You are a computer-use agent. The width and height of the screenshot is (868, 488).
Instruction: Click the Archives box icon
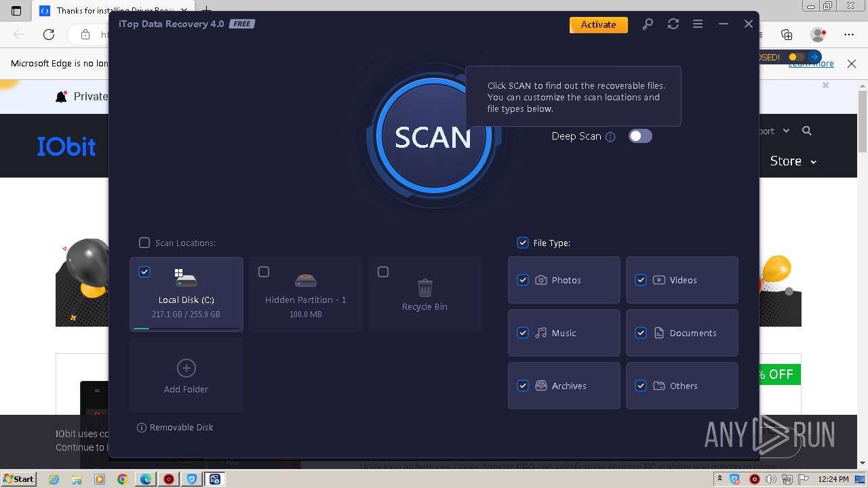point(541,386)
